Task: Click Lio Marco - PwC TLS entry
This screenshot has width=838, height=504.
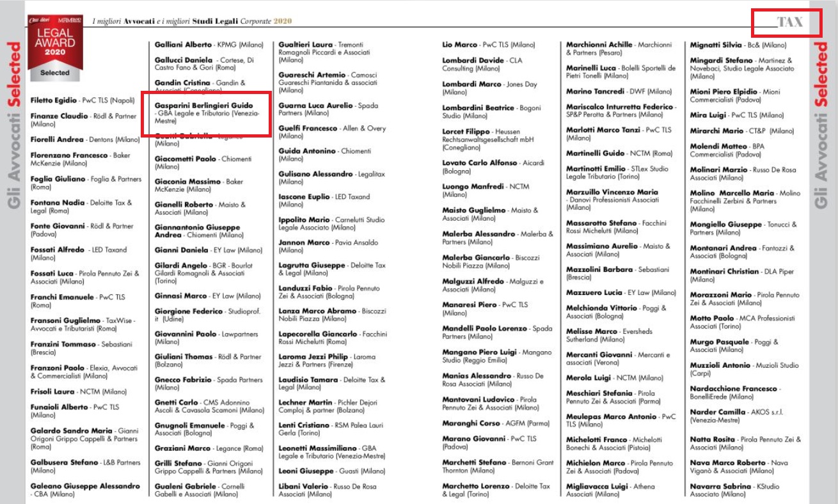Action: (489, 45)
